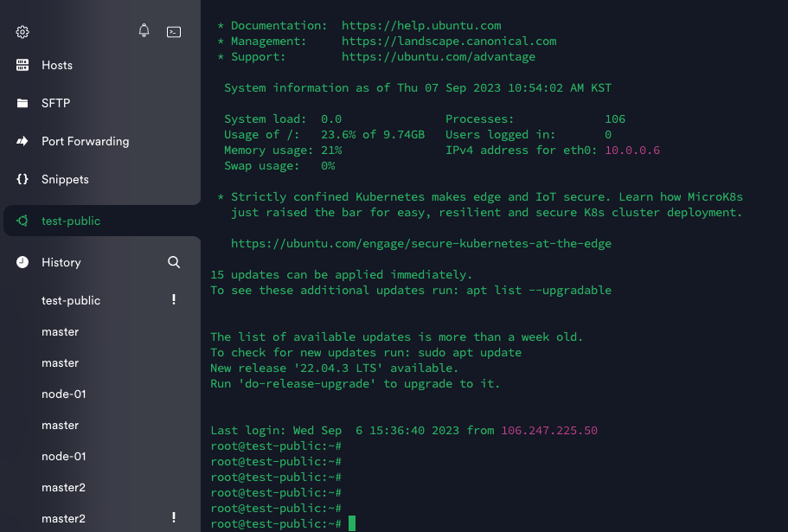This screenshot has height=532, width=788.
Task: Click the Hosts server icon
Action: pos(22,65)
